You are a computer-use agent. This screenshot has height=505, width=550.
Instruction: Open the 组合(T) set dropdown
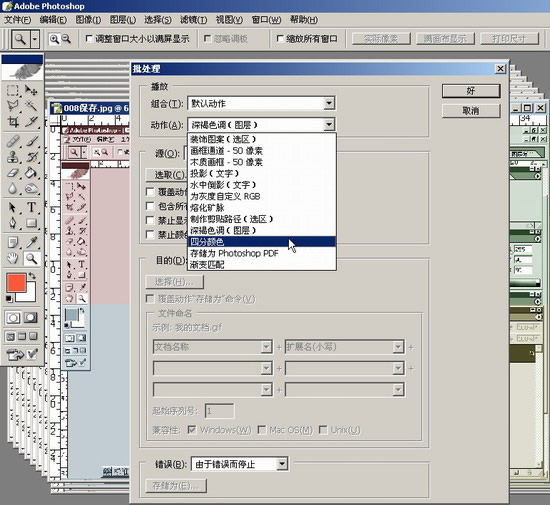(x=329, y=103)
